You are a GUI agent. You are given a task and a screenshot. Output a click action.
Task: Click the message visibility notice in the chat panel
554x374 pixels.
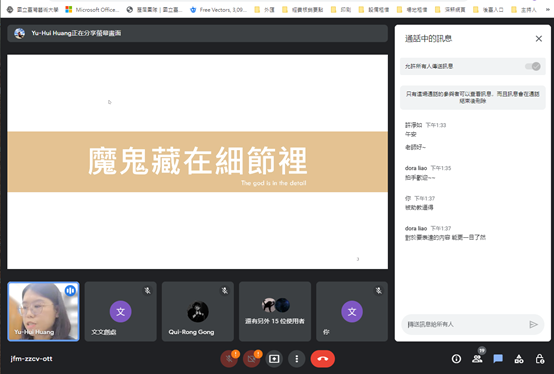tap(472, 97)
